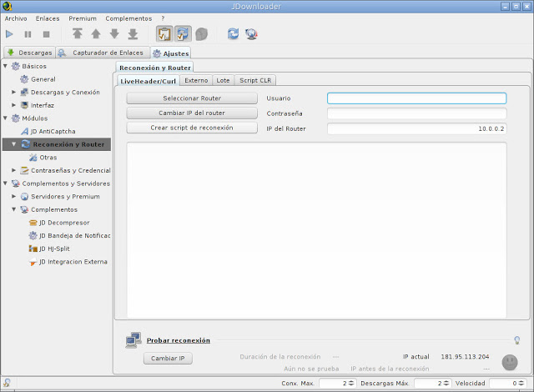Switch to the Lote tab

(x=223, y=80)
